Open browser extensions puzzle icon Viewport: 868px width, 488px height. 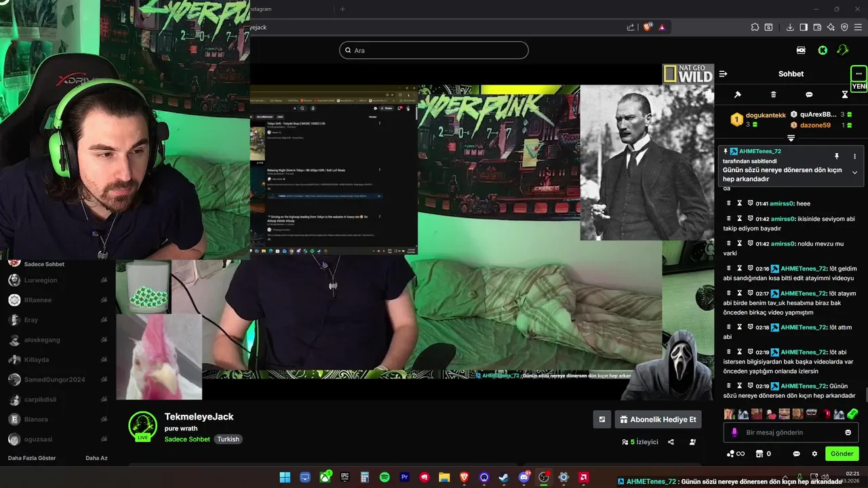click(755, 27)
